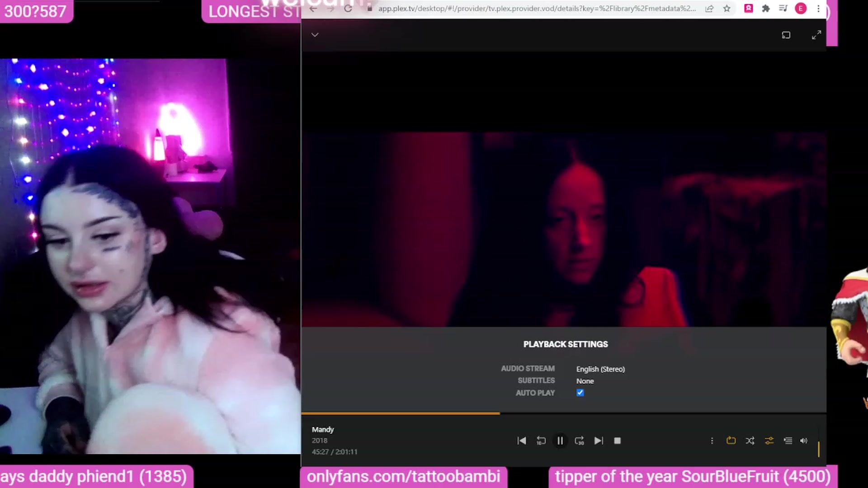Click the lock icon beside the URL
Screen dimensions: 868x488
click(369, 9)
